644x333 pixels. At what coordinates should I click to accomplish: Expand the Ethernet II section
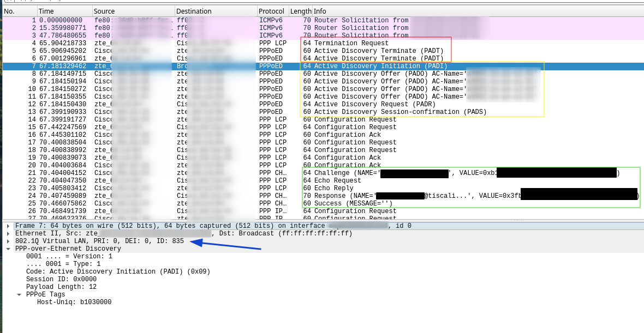pyautogui.click(x=8, y=233)
